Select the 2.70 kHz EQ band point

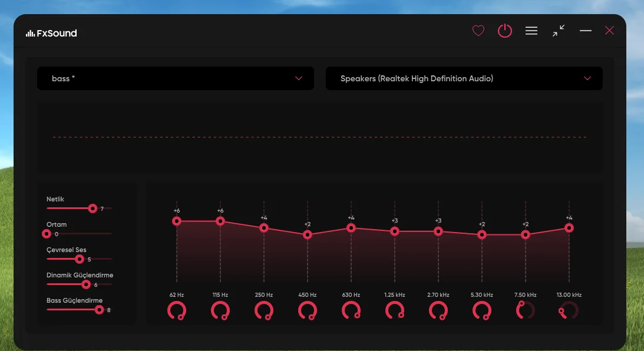[438, 231]
